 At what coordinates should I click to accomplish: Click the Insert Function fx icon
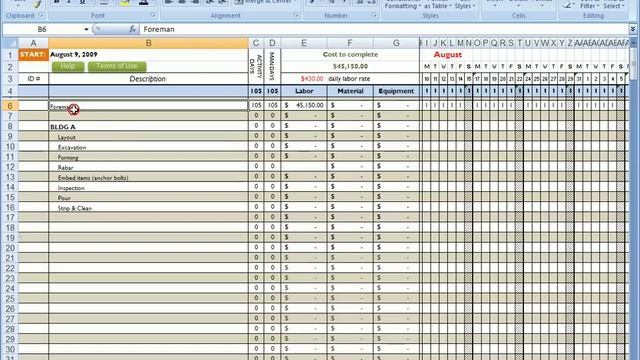click(x=132, y=29)
